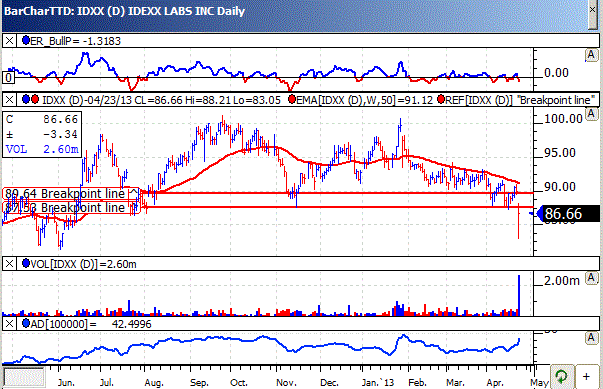603x389 pixels.
Task: Click the Jan.`13 date label on time axis
Action: click(378, 382)
